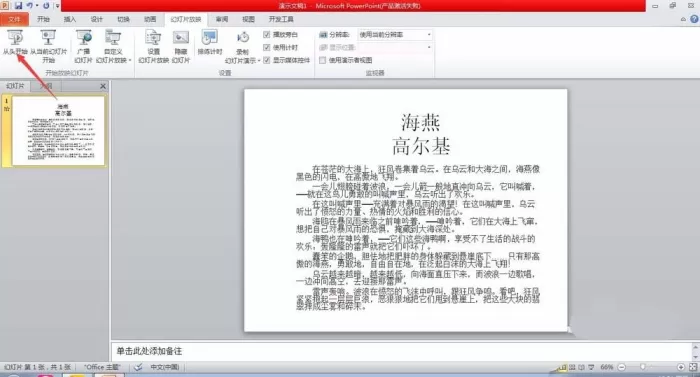Viewport: 700px width, 377px height.
Task: Select slide 1 thumbnail in the pane
Action: [x=58, y=130]
